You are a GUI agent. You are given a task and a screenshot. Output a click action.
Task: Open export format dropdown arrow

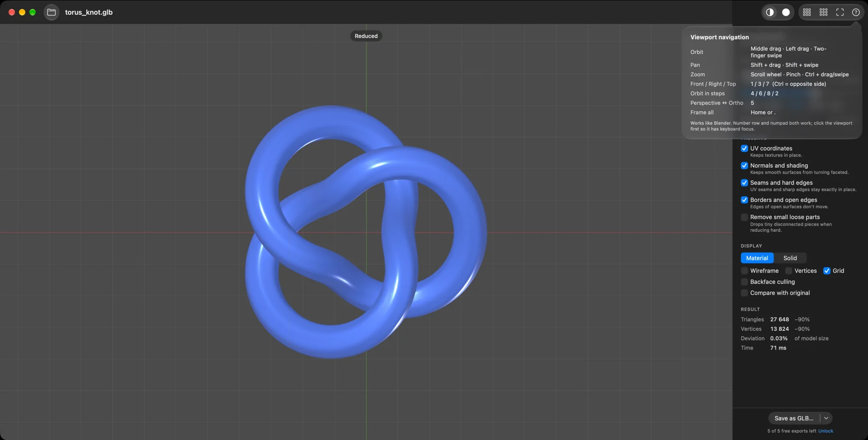(826, 418)
